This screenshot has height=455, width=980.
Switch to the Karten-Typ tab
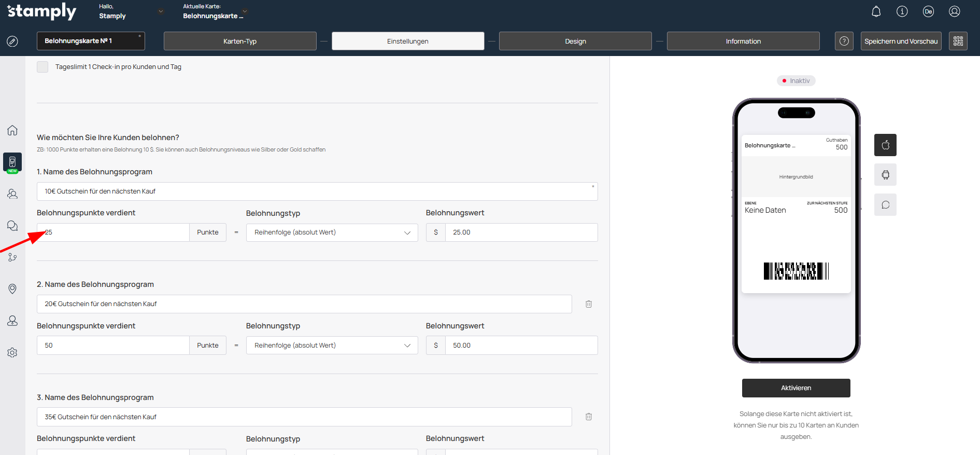tap(240, 41)
